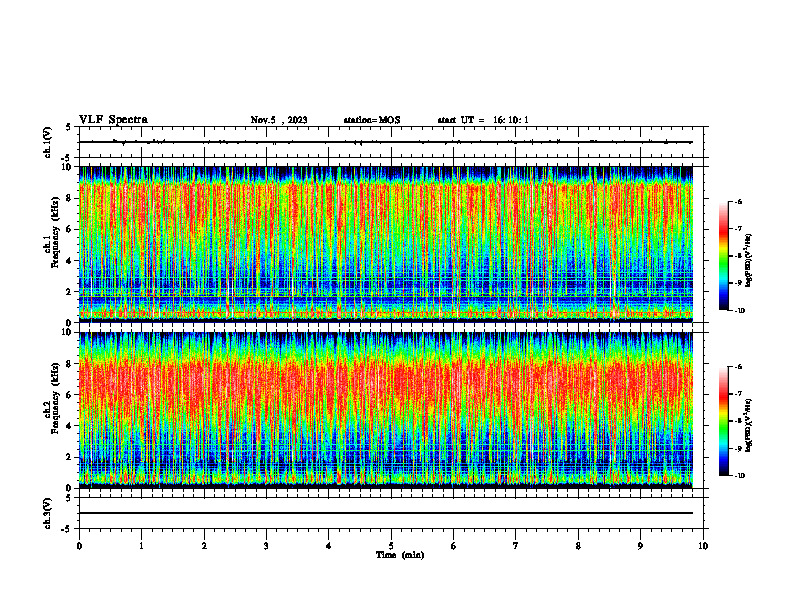
Task: Click the ch.2 color scale '-6' label
Action: click(738, 367)
